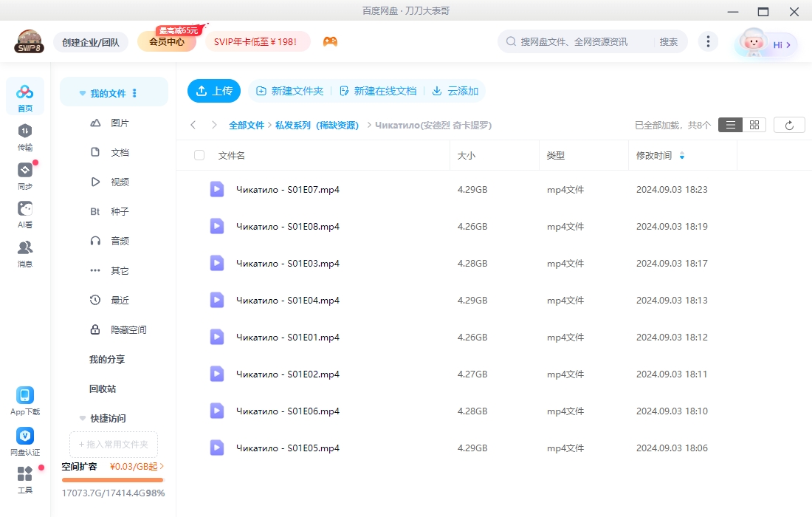Screen dimensions: 812x517
Task: Click the 拖入常用文件夹 drop box
Action: point(114,444)
